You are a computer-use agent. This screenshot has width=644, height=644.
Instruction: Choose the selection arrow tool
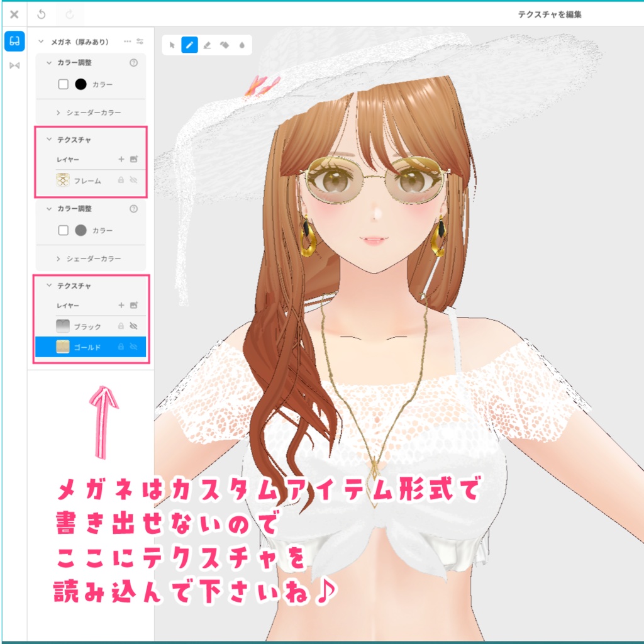pyautogui.click(x=173, y=45)
